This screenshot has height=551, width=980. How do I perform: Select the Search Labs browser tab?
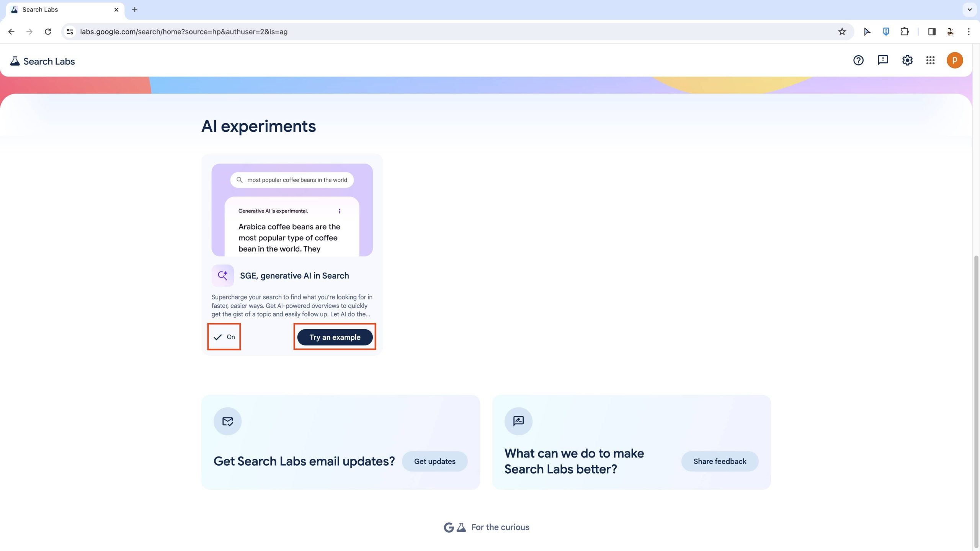click(x=61, y=10)
